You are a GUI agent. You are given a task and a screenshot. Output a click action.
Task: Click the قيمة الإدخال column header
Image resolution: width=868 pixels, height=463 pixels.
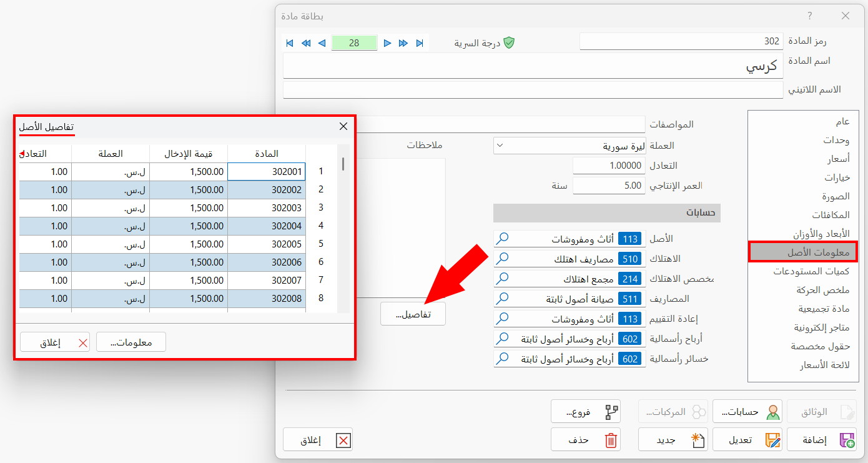[x=189, y=154]
